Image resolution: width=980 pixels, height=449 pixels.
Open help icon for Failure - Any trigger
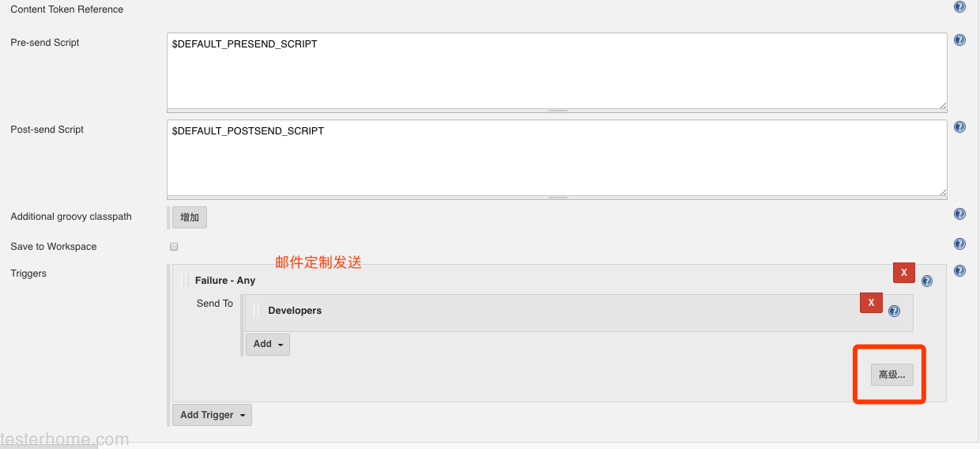926,281
